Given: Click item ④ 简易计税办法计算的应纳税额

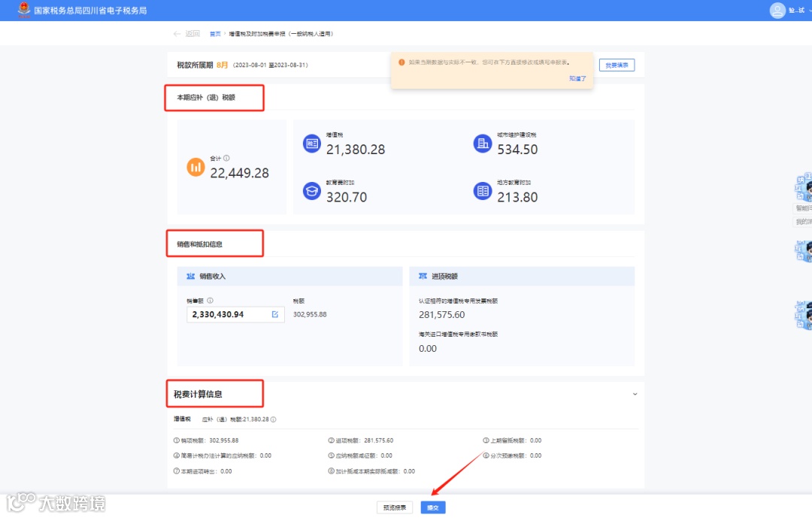Looking at the screenshot, I should point(222,456).
